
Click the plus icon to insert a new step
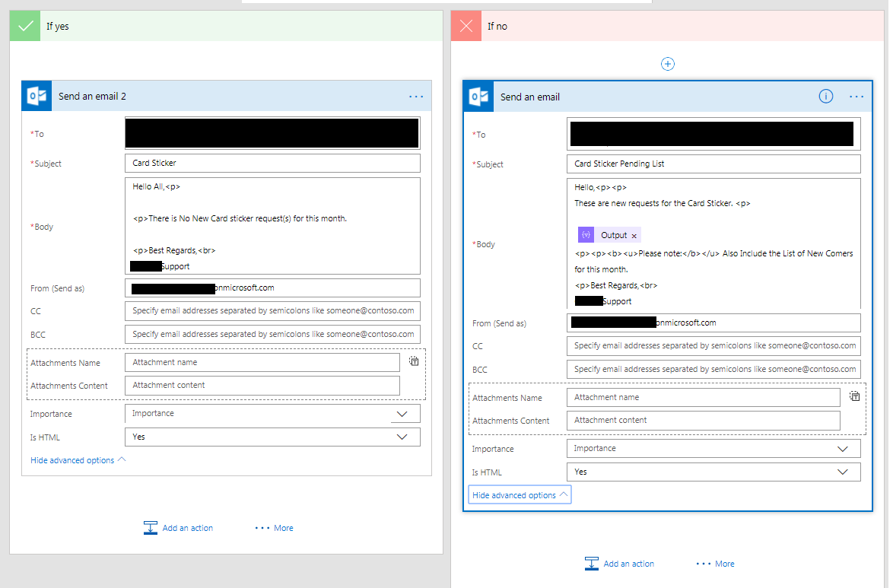tap(667, 64)
